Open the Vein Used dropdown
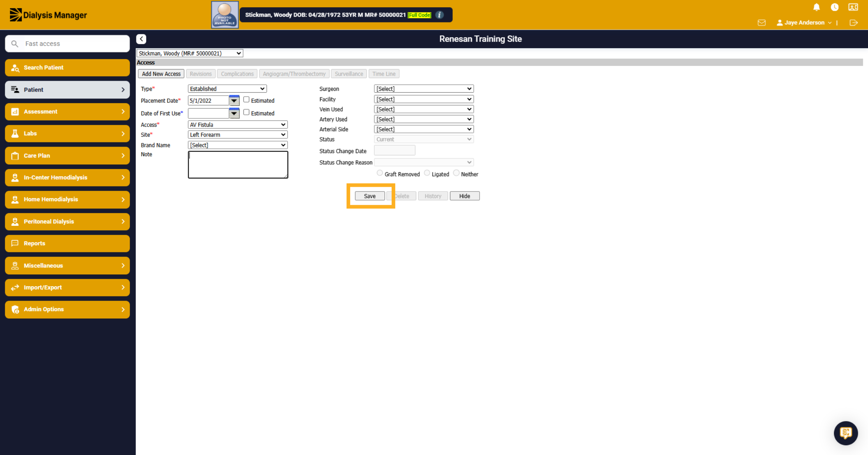The width and height of the screenshot is (868, 455). tap(424, 109)
